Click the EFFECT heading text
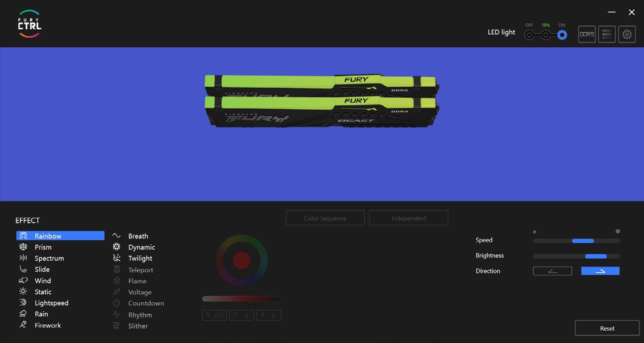This screenshot has width=644, height=343. (x=27, y=220)
